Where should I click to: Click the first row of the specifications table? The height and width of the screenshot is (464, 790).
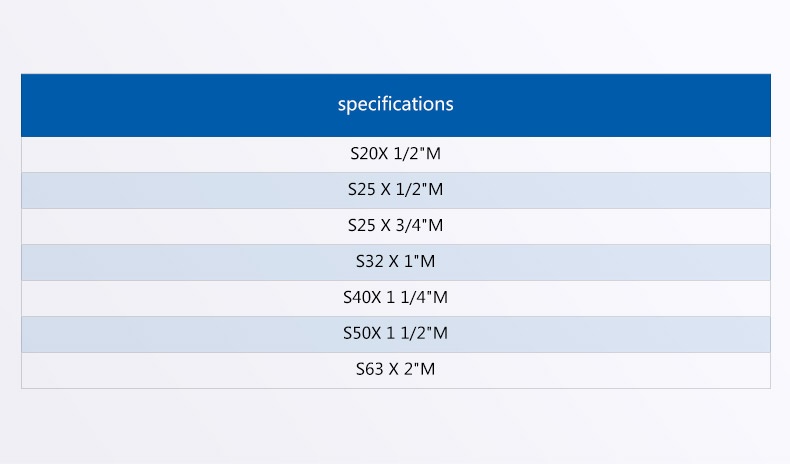coord(396,154)
